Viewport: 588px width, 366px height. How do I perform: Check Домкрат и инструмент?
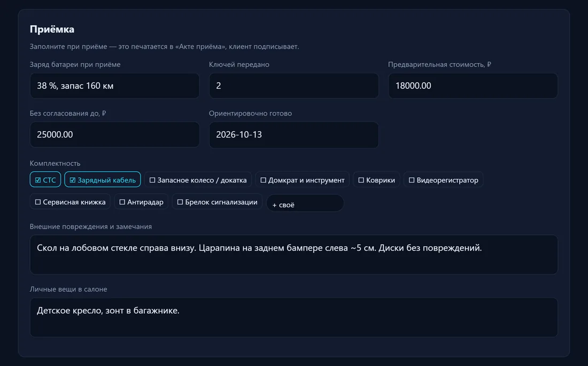coord(302,180)
